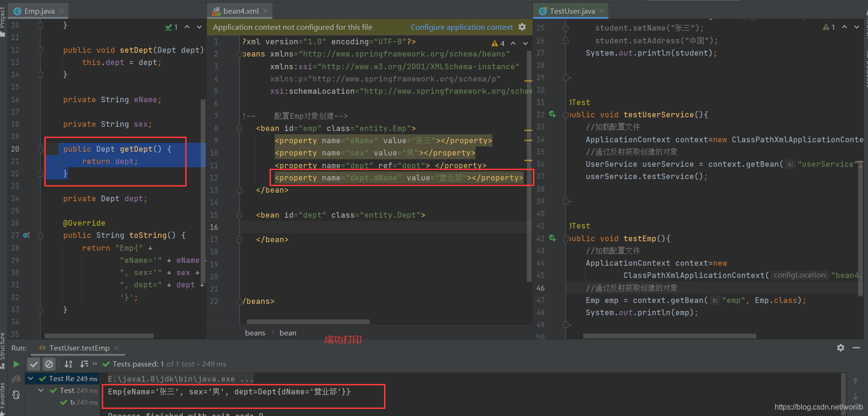
Task: Click the Emp{eName='张三' console output line
Action: click(229, 392)
